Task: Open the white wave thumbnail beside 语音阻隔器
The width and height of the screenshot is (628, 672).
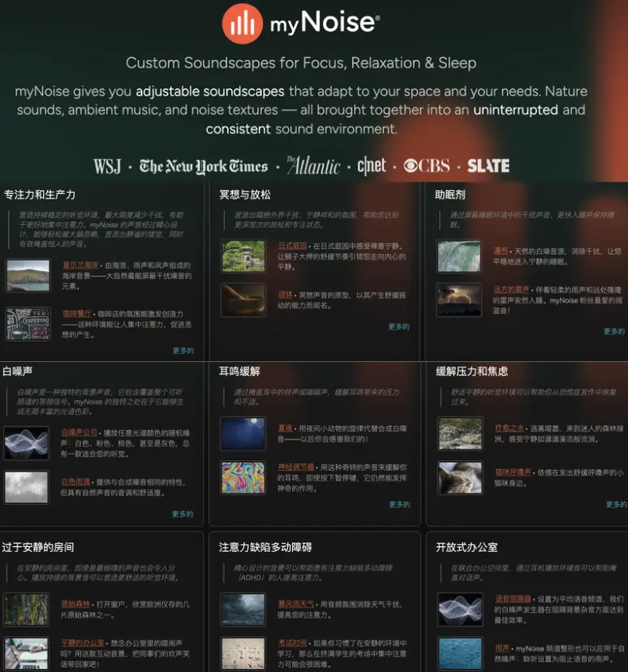Action: 460,610
